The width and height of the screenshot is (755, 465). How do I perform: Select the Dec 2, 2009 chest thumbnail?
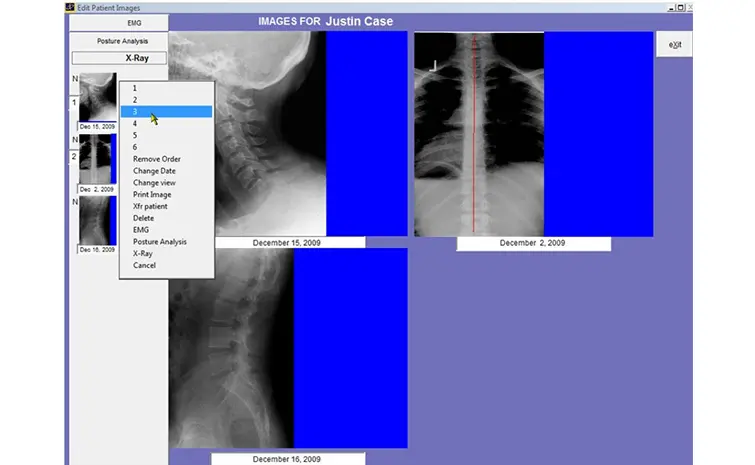tap(98, 159)
